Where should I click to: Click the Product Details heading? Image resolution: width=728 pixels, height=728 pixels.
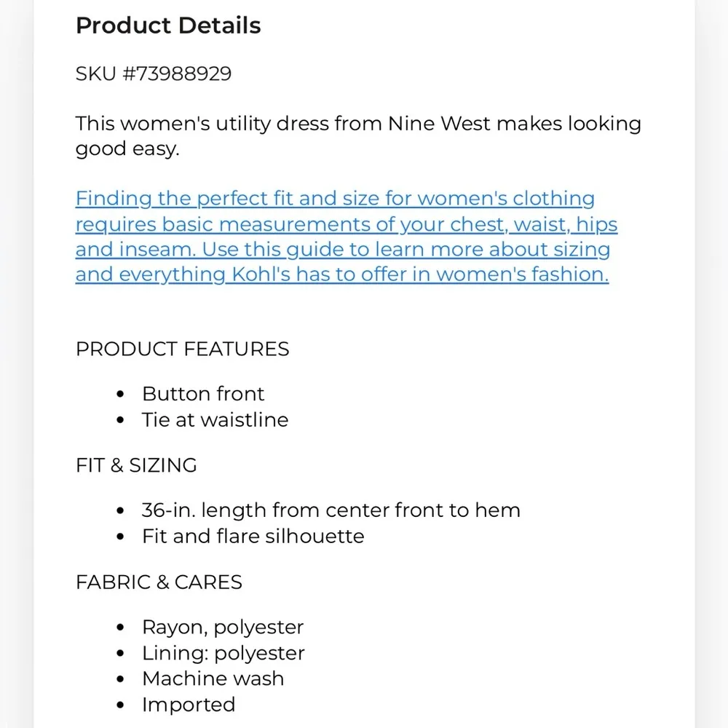point(168,25)
